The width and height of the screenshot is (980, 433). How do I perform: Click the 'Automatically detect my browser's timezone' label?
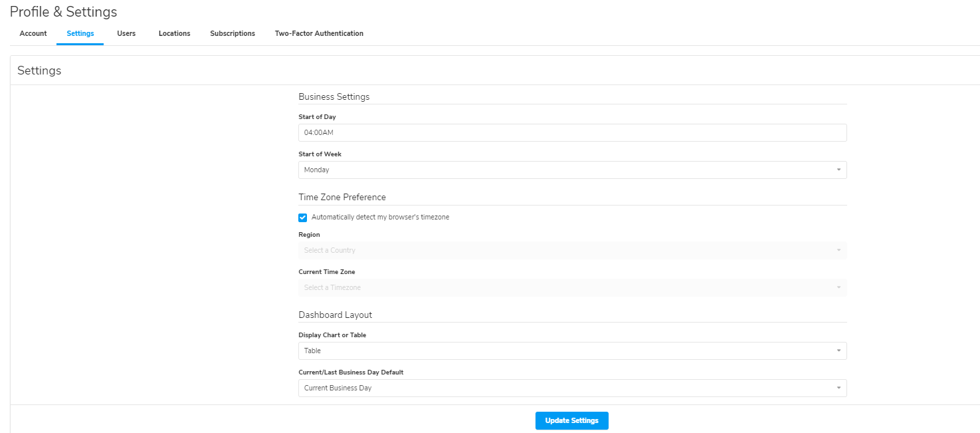pyautogui.click(x=380, y=217)
